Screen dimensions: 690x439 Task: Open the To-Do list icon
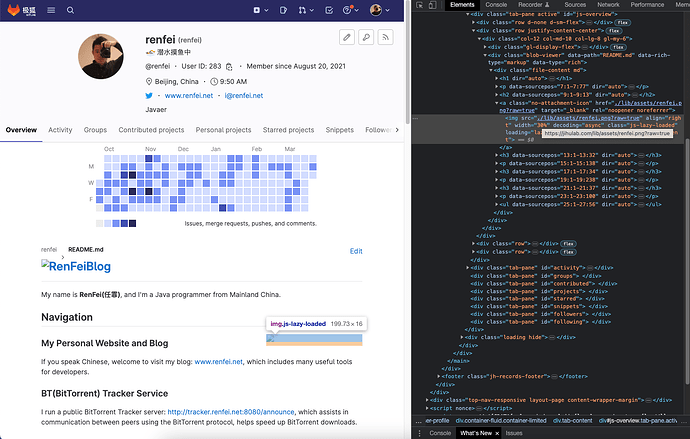coord(329,10)
